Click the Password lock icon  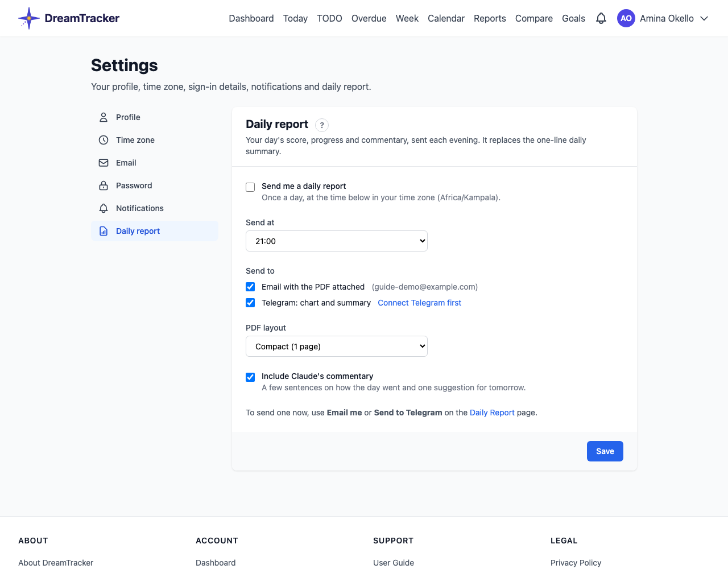tap(104, 185)
